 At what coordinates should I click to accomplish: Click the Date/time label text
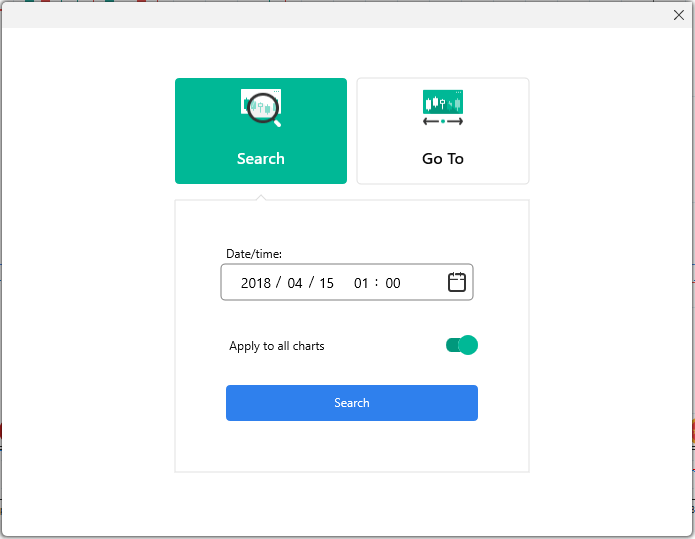click(x=254, y=254)
